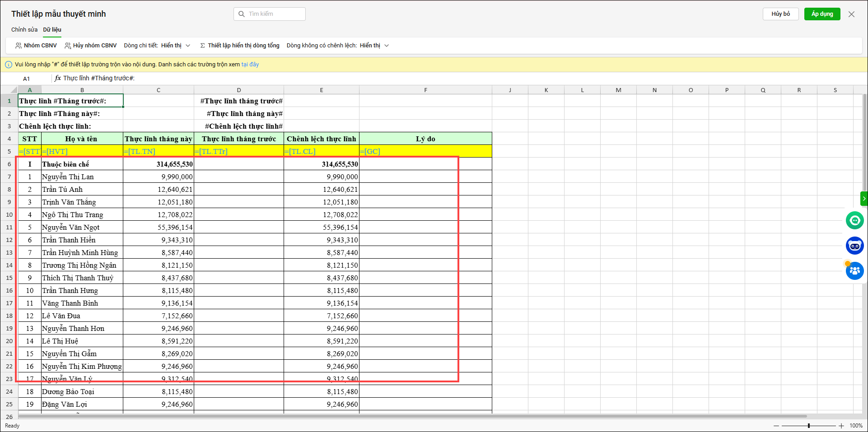
Task: Switch to the Chỉnh sửa tab
Action: [24, 30]
